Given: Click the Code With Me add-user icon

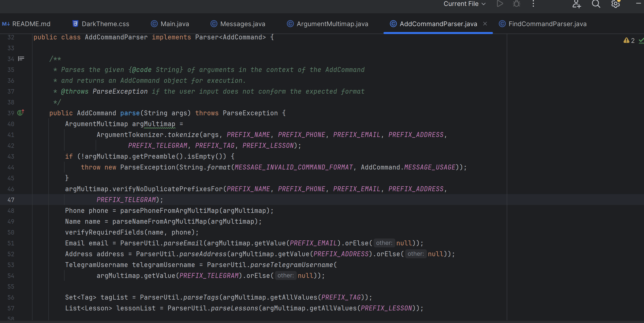Looking at the screenshot, I should click(576, 4).
